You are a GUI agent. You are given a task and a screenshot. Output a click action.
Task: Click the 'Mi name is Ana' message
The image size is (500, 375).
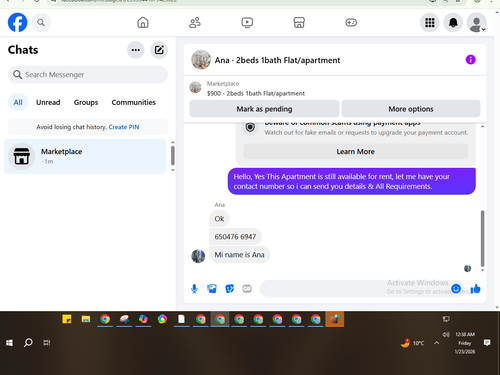pyautogui.click(x=239, y=255)
